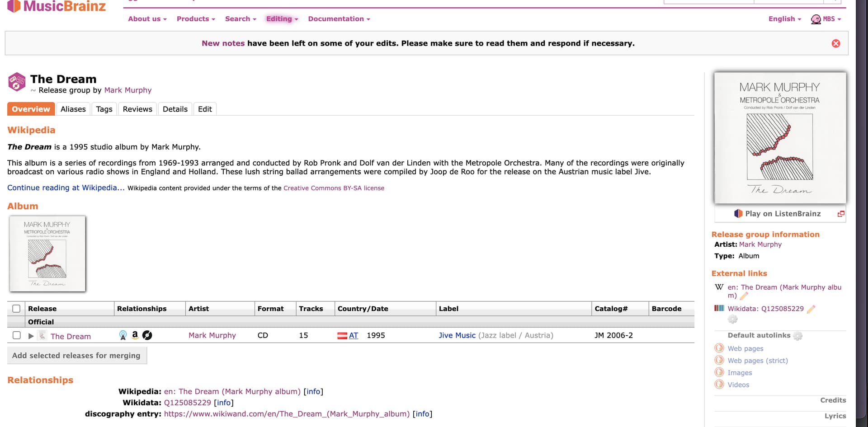Open Wikidata Q125085229 in Relationships section

tap(187, 403)
